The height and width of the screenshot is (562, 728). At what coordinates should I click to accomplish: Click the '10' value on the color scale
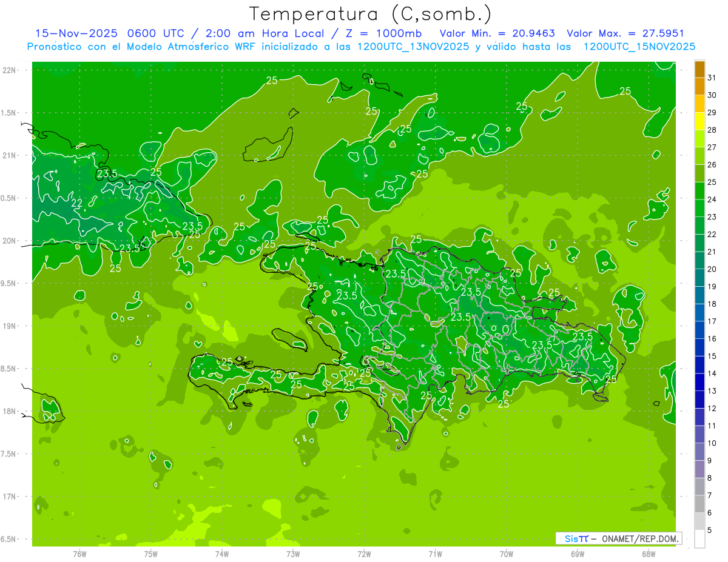pyautogui.click(x=712, y=443)
